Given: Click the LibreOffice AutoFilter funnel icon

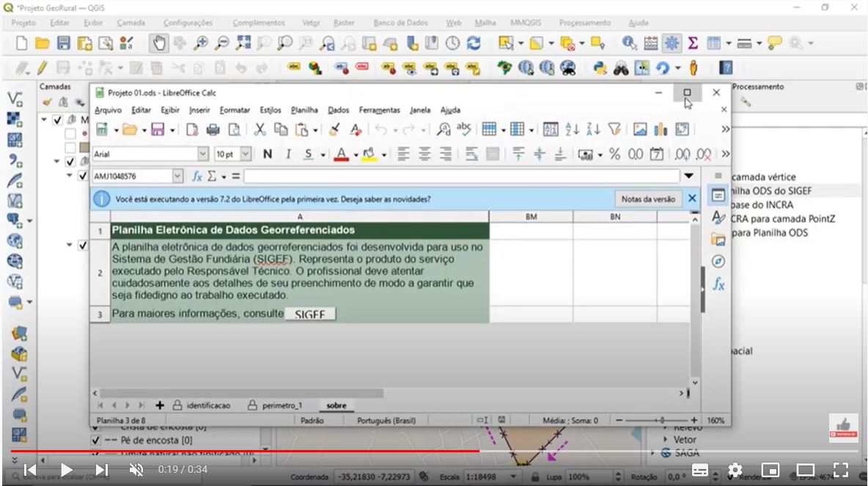Looking at the screenshot, I should click(614, 130).
